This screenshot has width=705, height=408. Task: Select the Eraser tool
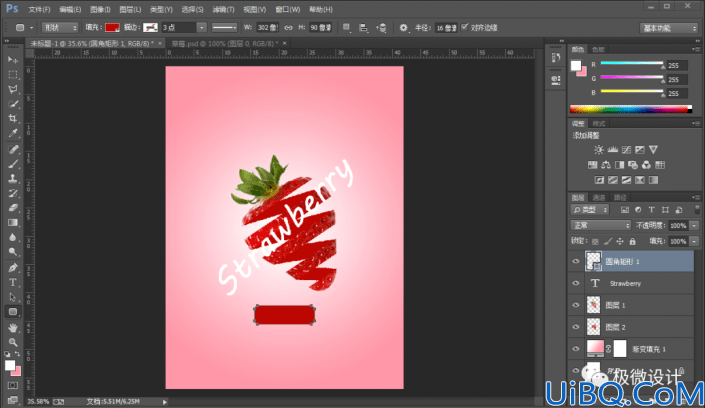coord(13,208)
